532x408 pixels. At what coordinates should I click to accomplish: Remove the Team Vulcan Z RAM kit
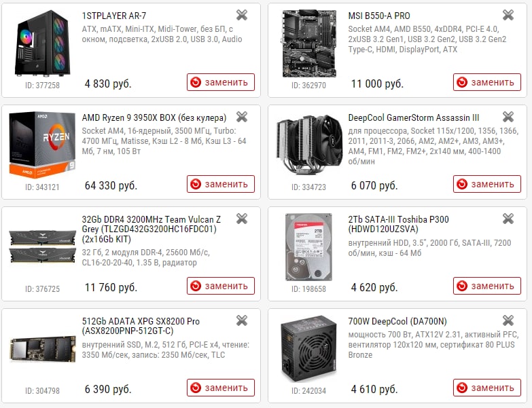coord(242,219)
